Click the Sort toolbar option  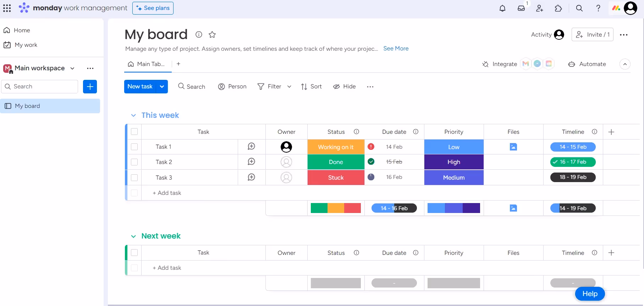pyautogui.click(x=311, y=87)
